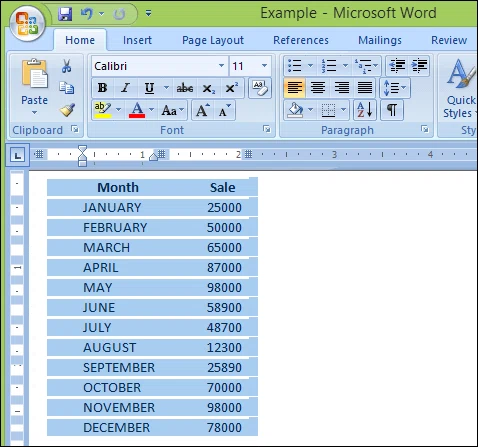Apply yellow text highlight color
The image size is (478, 447).
click(x=103, y=110)
